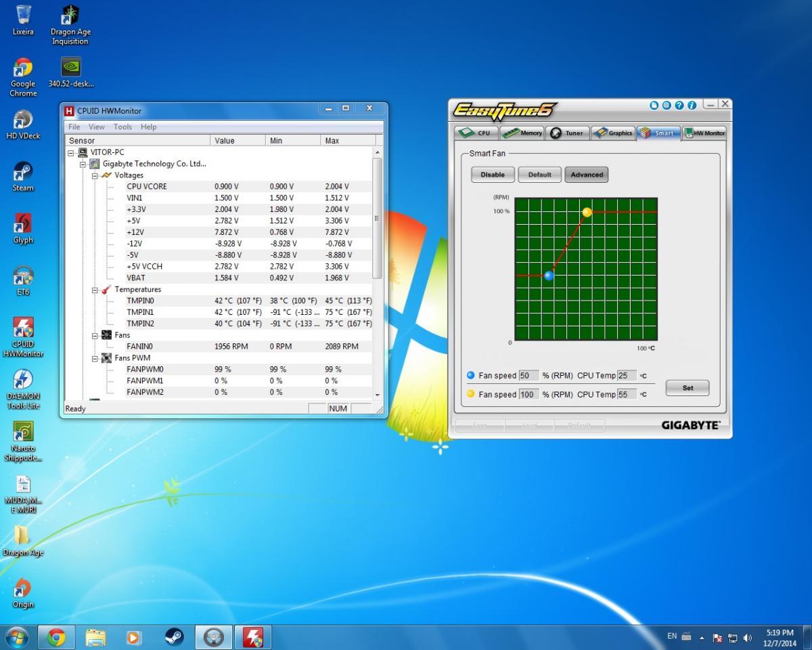Click the Sensor column header

point(137,140)
